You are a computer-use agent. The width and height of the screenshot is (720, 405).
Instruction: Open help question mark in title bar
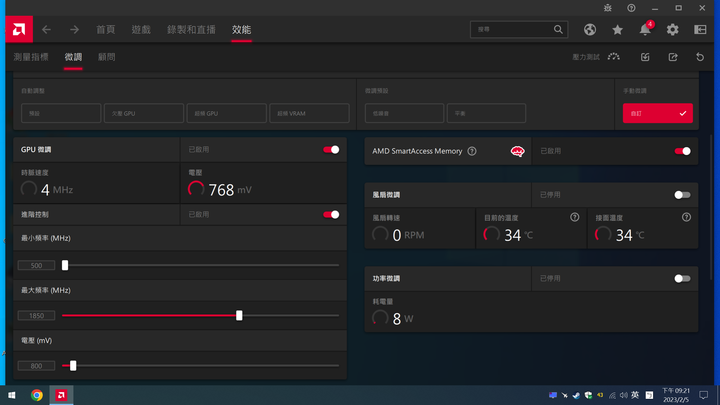[631, 8]
